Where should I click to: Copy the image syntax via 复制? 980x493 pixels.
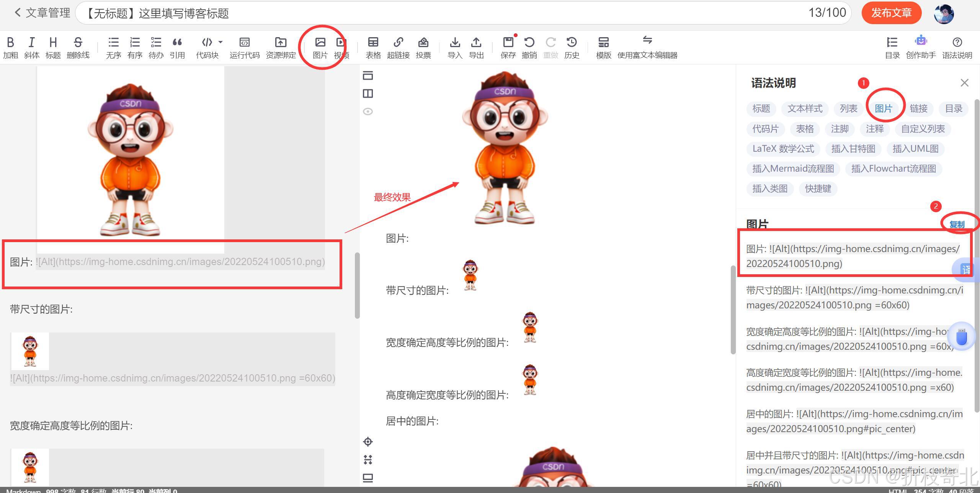click(957, 224)
